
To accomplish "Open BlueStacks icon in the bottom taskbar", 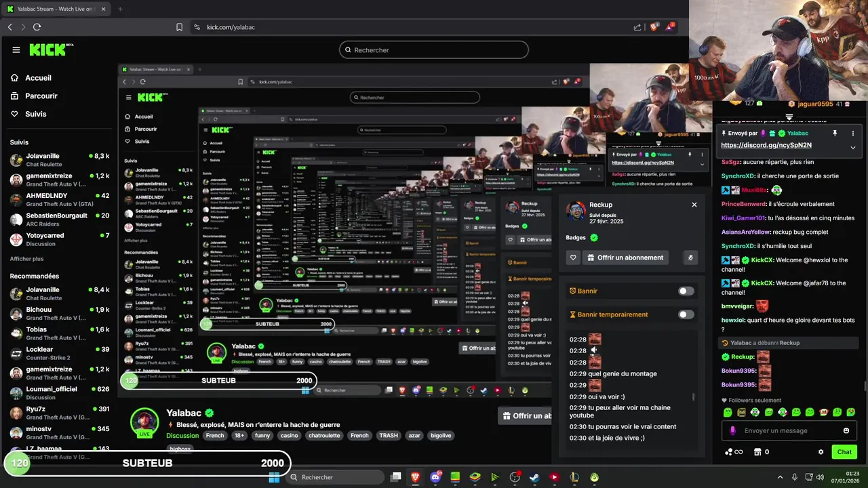I will click(x=475, y=477).
